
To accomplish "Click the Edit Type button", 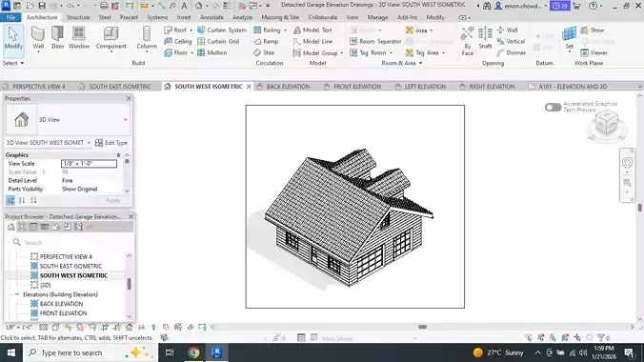I will click(x=111, y=143).
